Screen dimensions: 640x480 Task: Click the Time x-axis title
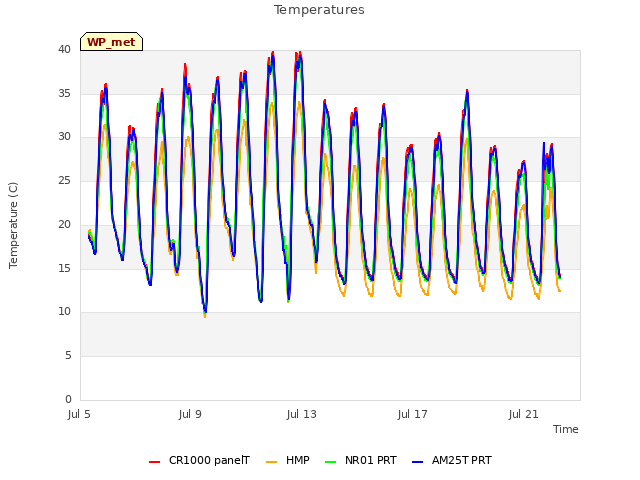(566, 429)
